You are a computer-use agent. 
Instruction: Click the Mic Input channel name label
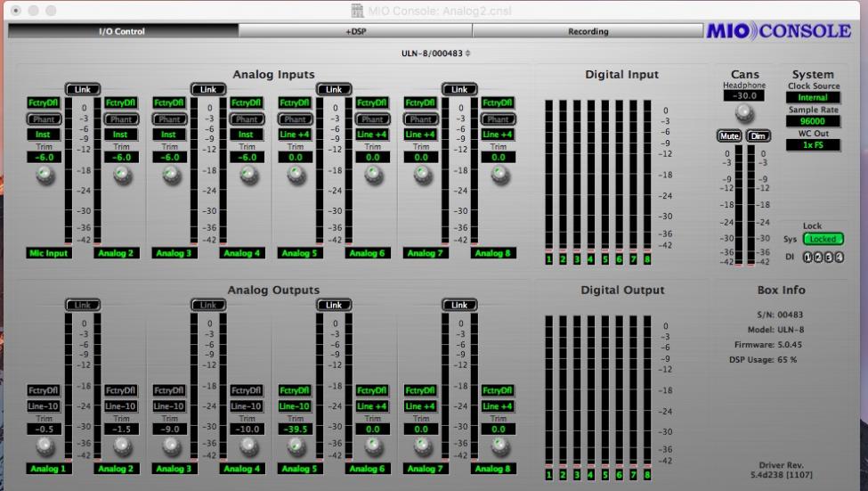[x=49, y=253]
